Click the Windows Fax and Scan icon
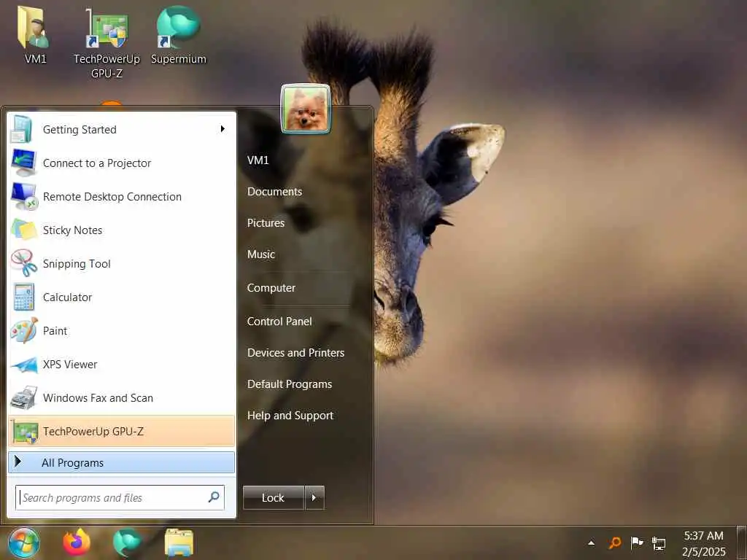747x560 pixels. click(24, 397)
